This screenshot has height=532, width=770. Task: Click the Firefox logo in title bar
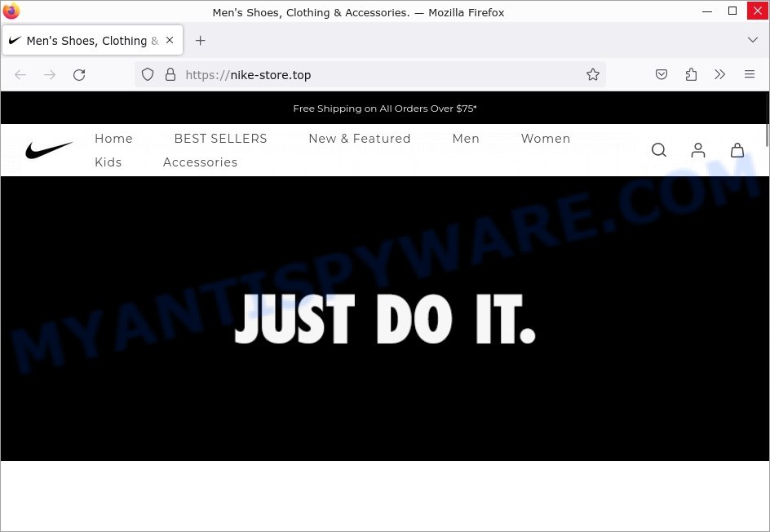click(x=11, y=11)
